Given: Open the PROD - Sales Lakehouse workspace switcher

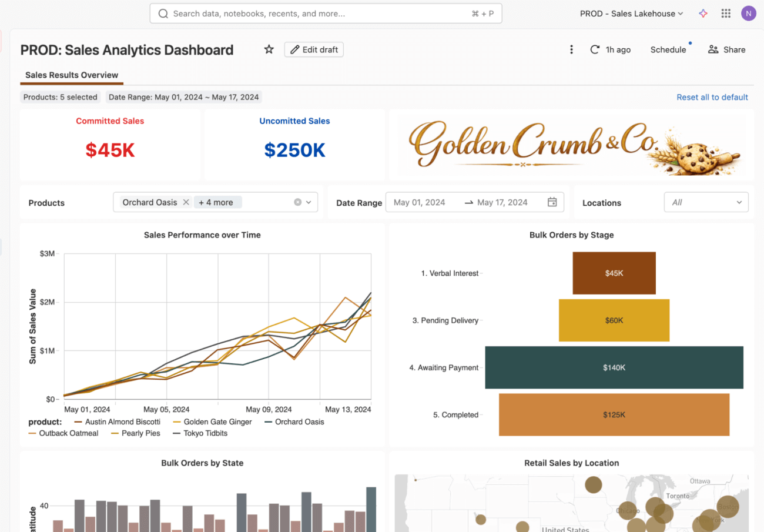Looking at the screenshot, I should [631, 13].
